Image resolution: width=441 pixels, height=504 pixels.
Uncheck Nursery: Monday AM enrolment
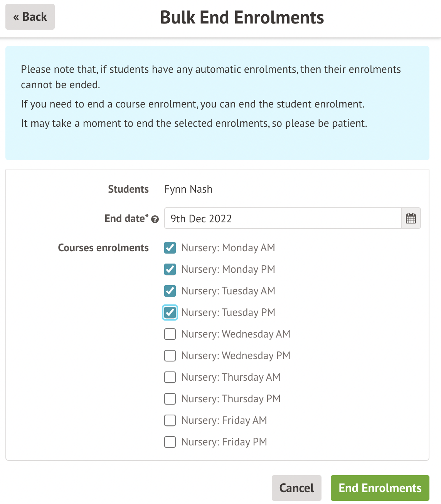(x=170, y=248)
